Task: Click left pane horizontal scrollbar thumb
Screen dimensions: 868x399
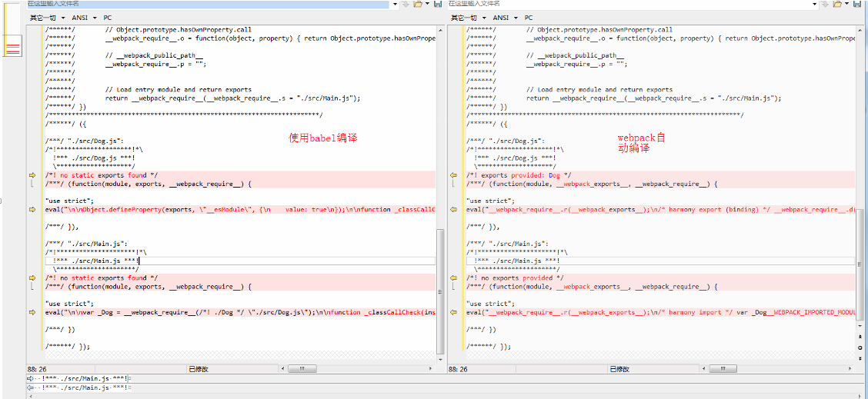Action: coord(301,368)
